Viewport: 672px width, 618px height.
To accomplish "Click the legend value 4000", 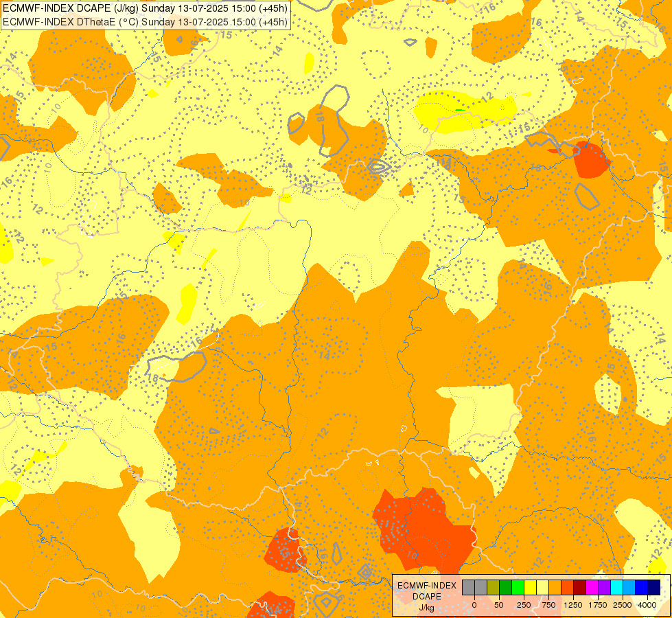I will (647, 605).
